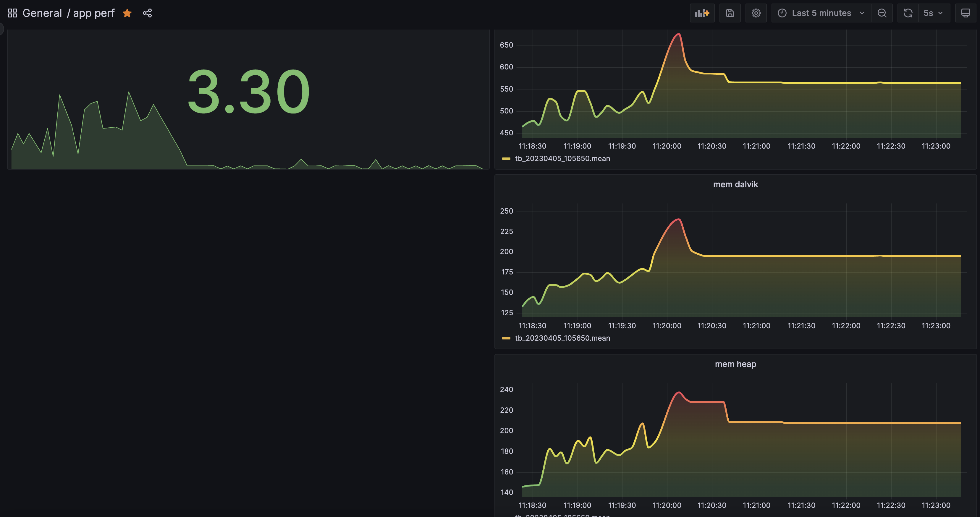The height and width of the screenshot is (517, 980).
Task: Click the mem dalvik legend color swatch
Action: [x=506, y=338]
